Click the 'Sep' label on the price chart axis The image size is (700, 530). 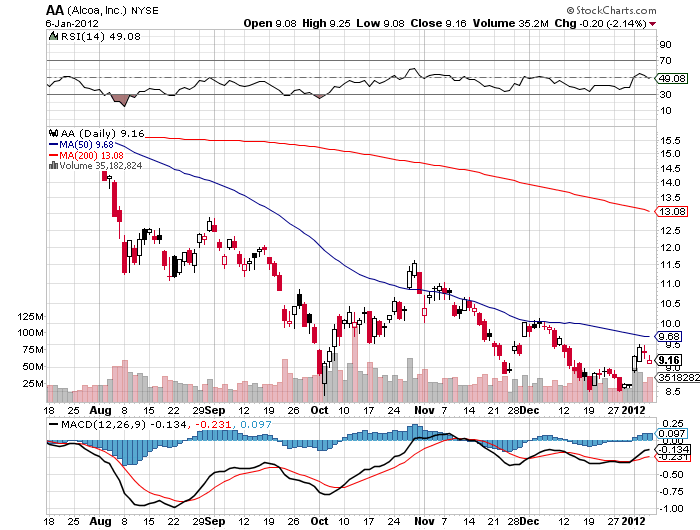coord(215,410)
